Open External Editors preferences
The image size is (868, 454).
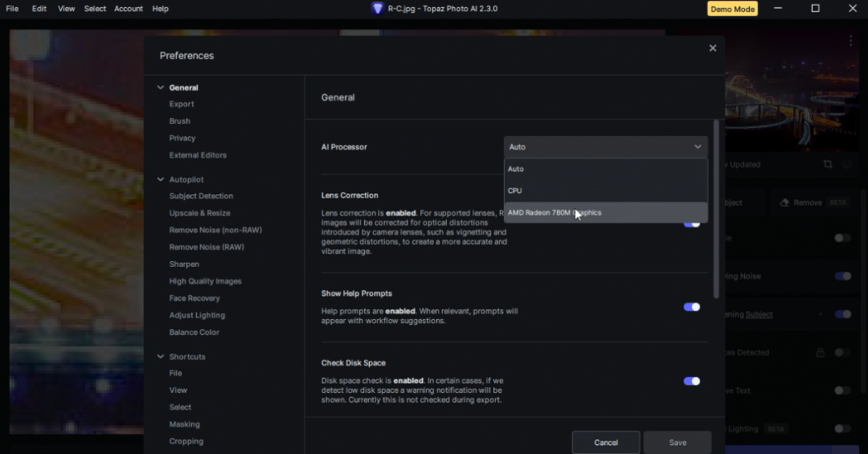(x=198, y=156)
